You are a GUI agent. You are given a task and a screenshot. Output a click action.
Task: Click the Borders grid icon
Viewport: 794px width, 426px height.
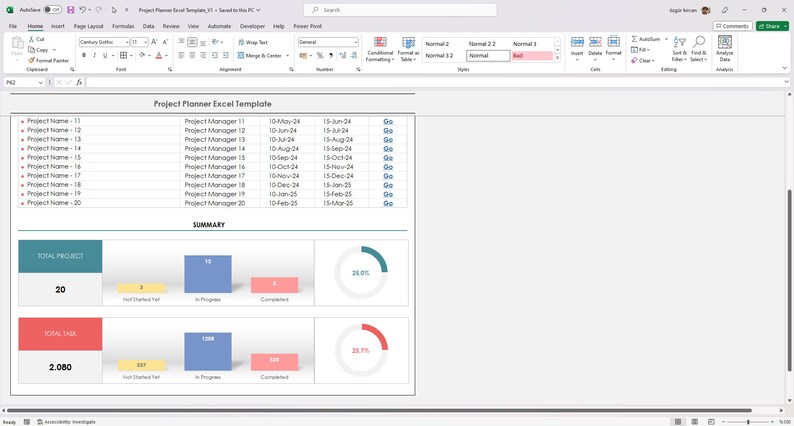pos(123,55)
